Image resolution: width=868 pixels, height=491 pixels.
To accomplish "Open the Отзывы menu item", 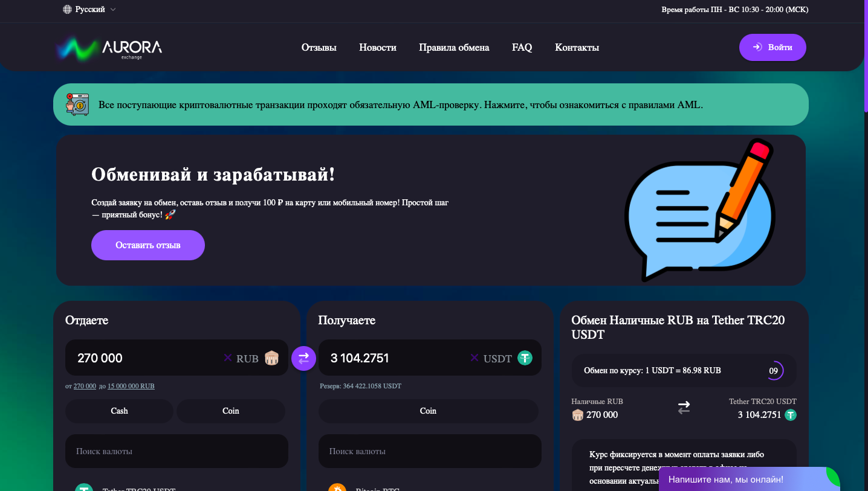I will point(319,47).
